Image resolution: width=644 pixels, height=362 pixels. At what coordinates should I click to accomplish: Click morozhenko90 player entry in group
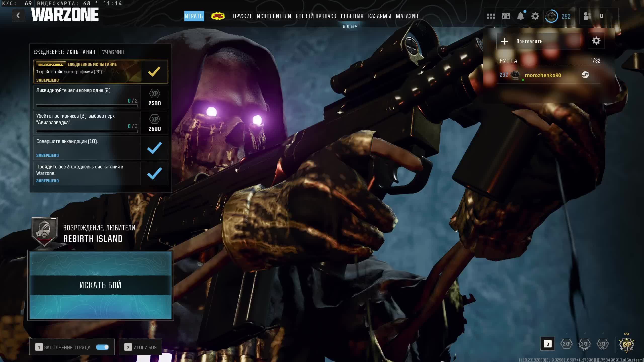pos(543,75)
